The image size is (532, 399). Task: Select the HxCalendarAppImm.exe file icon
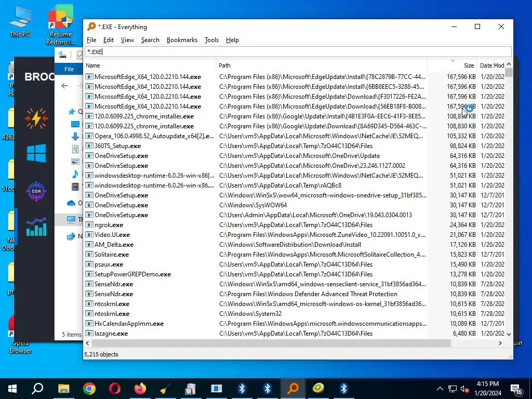(x=89, y=323)
